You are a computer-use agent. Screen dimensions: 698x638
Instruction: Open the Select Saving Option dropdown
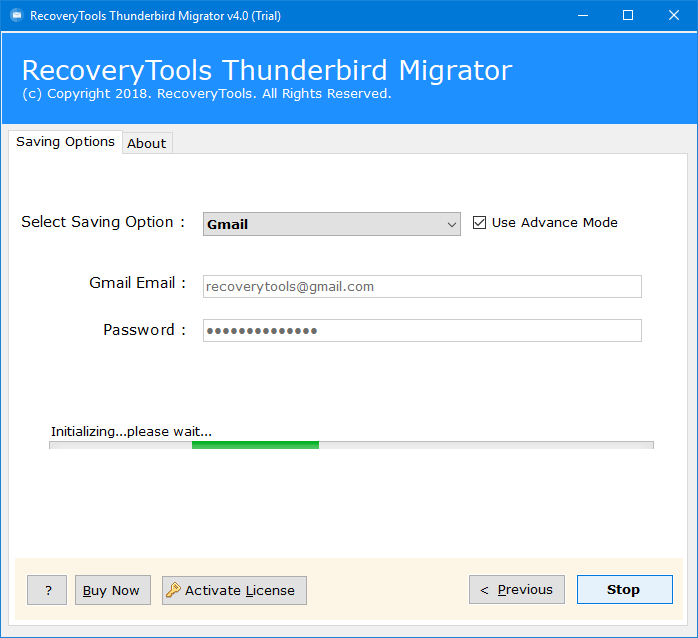click(332, 224)
